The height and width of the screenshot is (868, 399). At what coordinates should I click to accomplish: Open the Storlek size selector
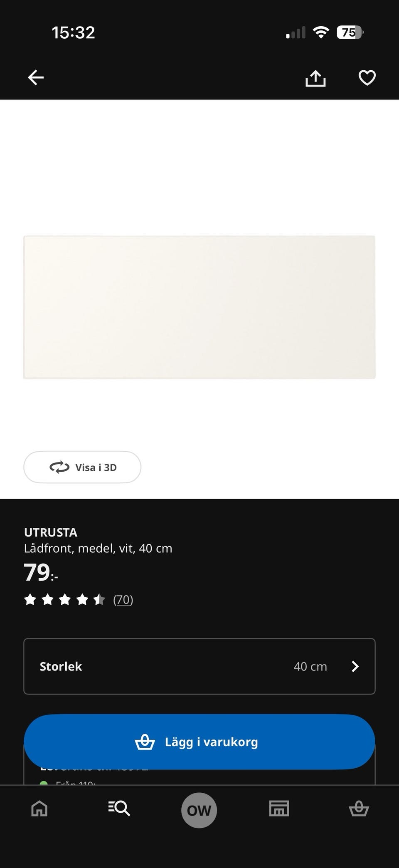point(199,666)
